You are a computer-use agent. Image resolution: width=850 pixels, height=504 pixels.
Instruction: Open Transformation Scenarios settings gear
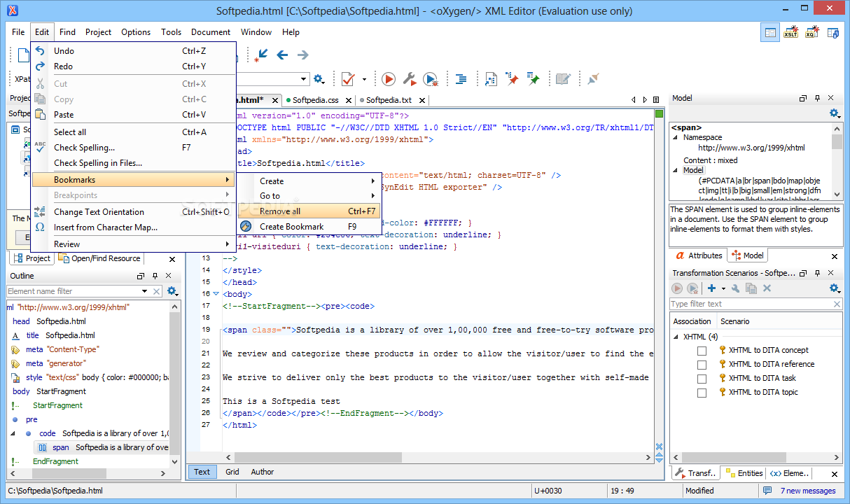[834, 288]
